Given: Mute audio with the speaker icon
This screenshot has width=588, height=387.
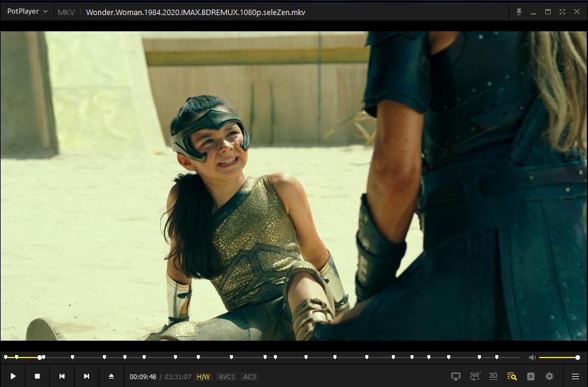Looking at the screenshot, I should tap(532, 358).
